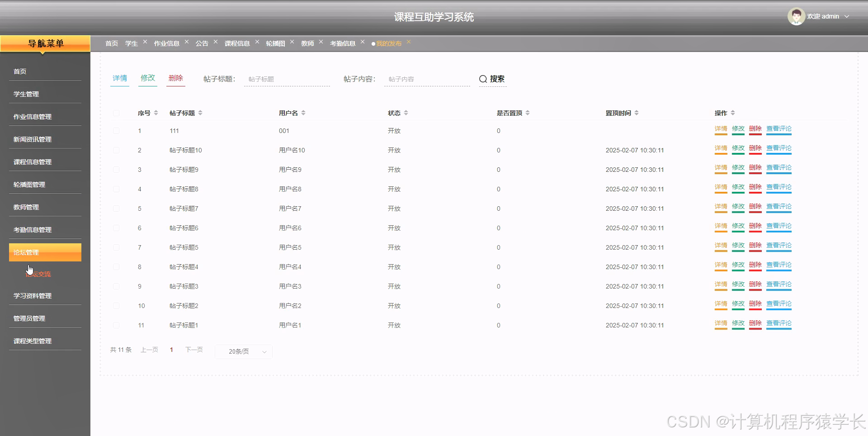
Task: Switch to the 考勤信息 tab
Action: click(344, 43)
